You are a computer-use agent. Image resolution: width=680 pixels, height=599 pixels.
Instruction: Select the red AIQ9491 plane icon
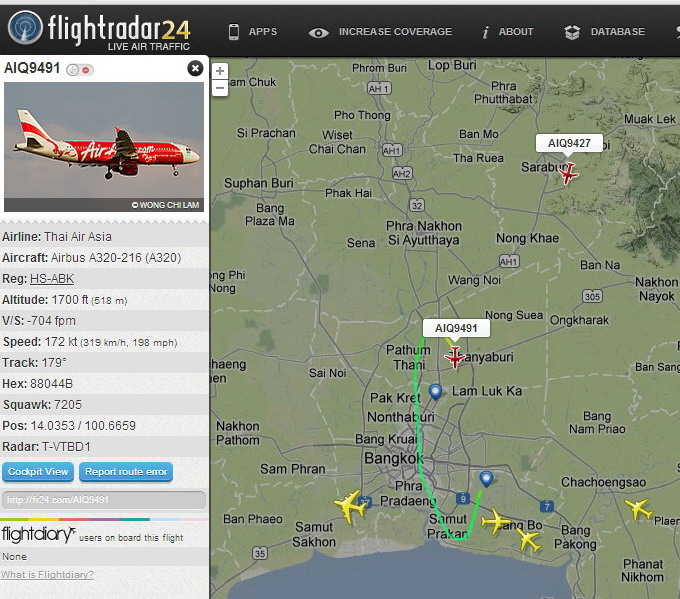point(454,357)
